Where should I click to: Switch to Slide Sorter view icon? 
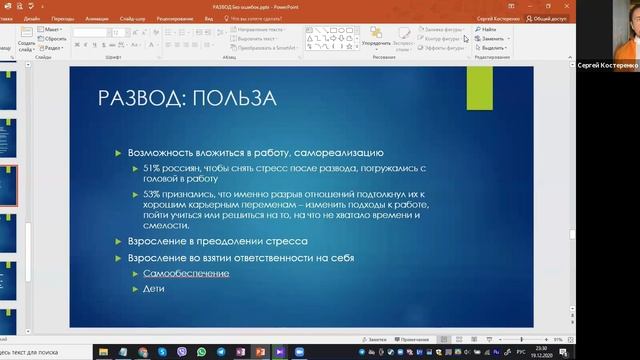click(x=459, y=340)
